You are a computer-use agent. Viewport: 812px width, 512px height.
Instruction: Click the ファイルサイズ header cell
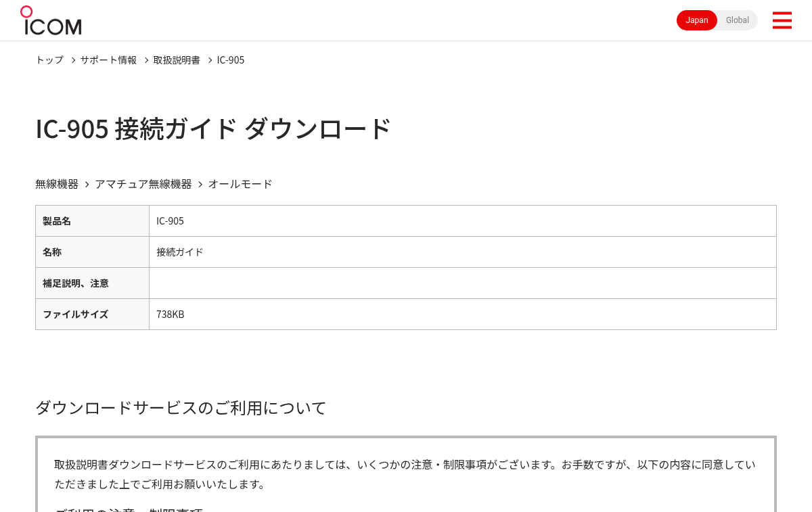(92, 315)
